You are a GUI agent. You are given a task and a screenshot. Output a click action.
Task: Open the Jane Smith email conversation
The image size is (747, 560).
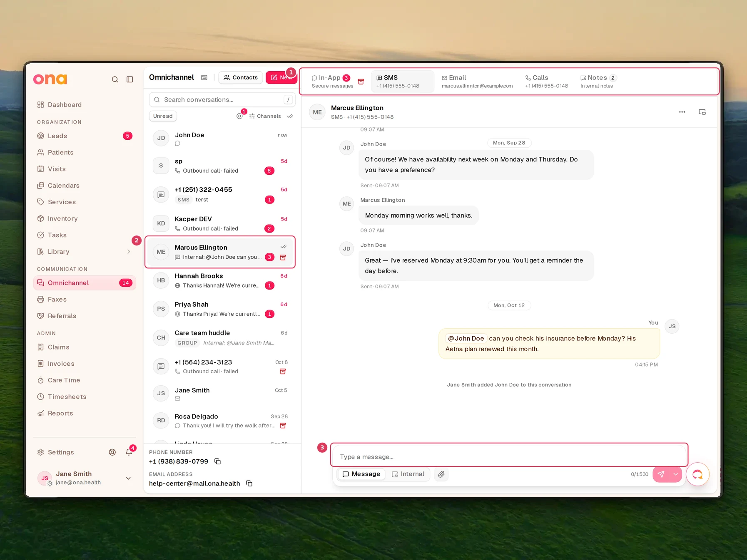pos(220,394)
